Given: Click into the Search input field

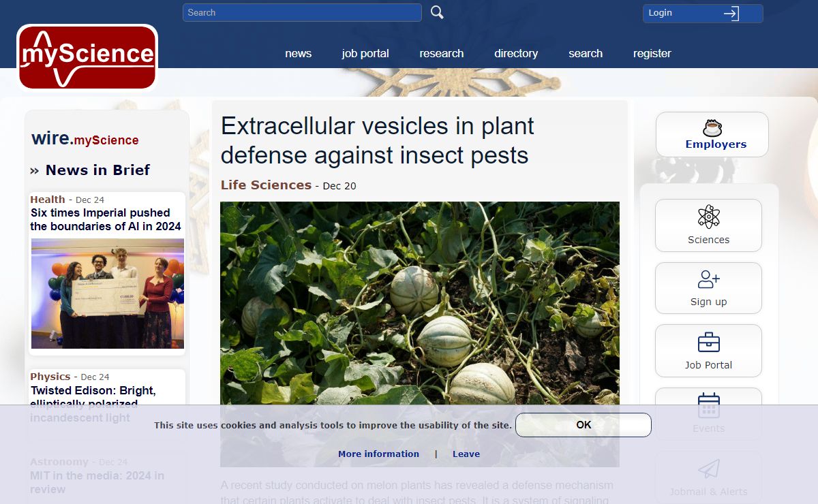Looking at the screenshot, I should (302, 12).
